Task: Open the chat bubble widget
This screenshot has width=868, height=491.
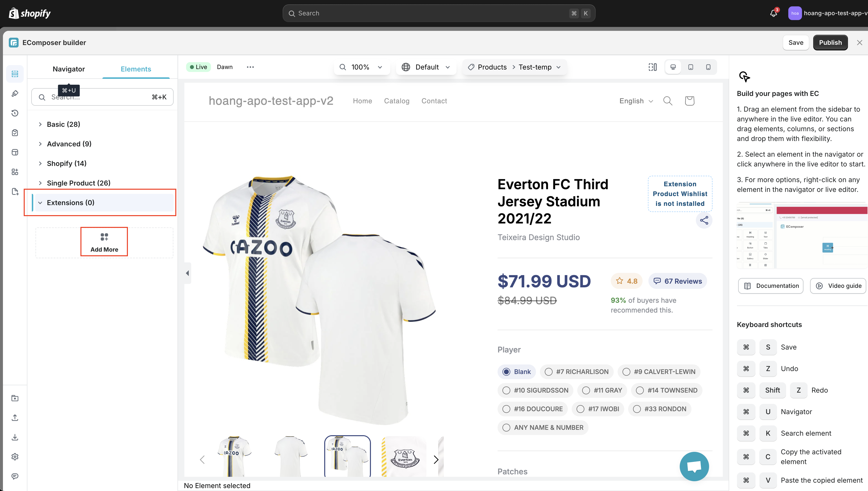Action: point(694,466)
